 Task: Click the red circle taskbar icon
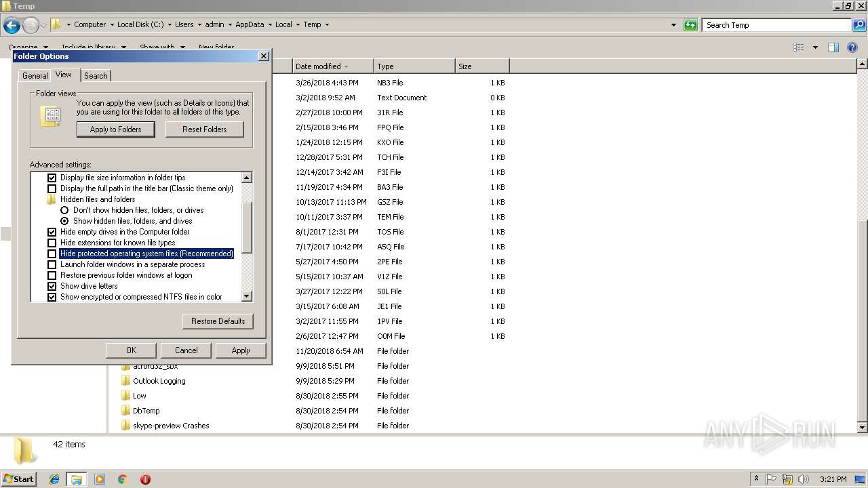[x=145, y=479]
